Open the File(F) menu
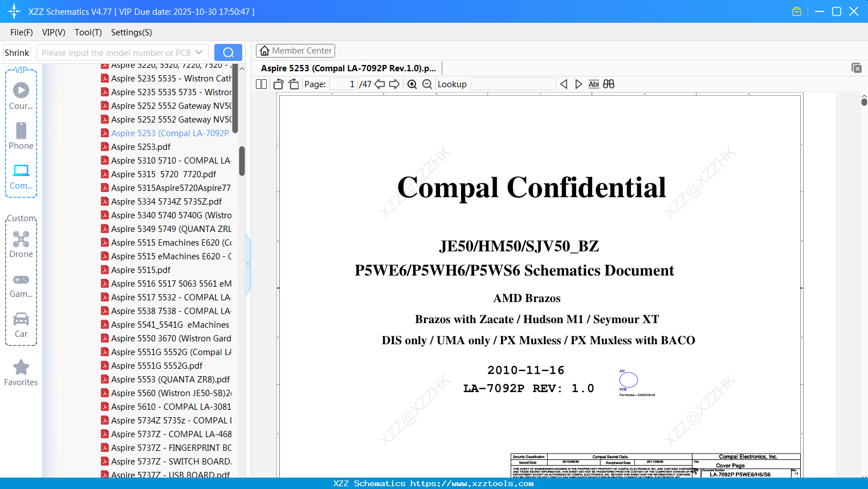Image resolution: width=868 pixels, height=489 pixels. click(22, 32)
